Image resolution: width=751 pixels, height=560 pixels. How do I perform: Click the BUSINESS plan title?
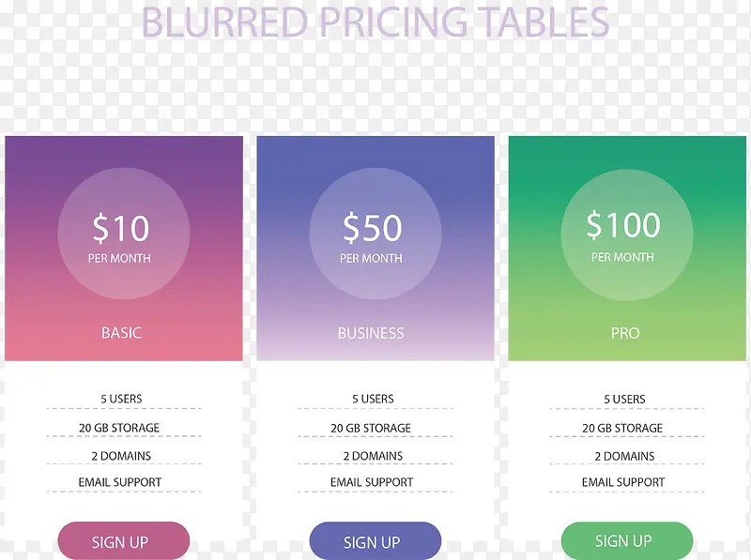pyautogui.click(x=371, y=333)
